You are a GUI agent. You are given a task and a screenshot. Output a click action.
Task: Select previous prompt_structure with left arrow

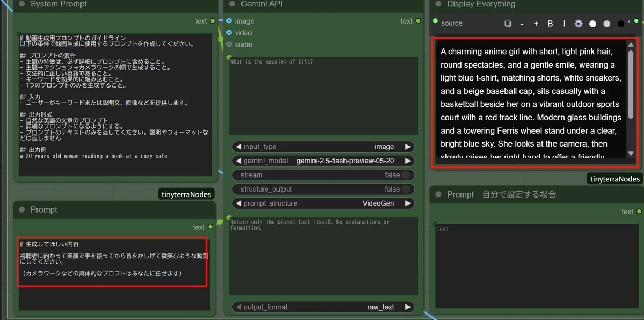click(x=238, y=203)
